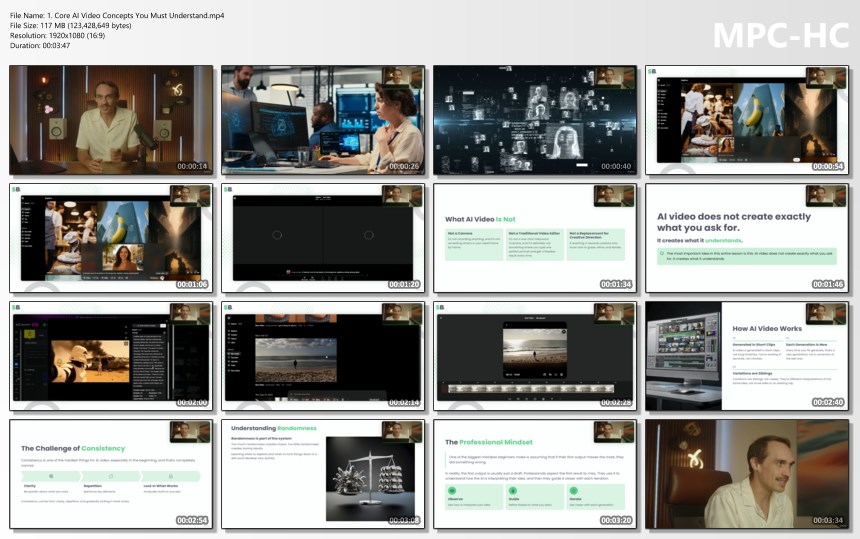Choose the frame stamped 00:01:46
Viewport: 860px width, 539px height.
pos(747,238)
